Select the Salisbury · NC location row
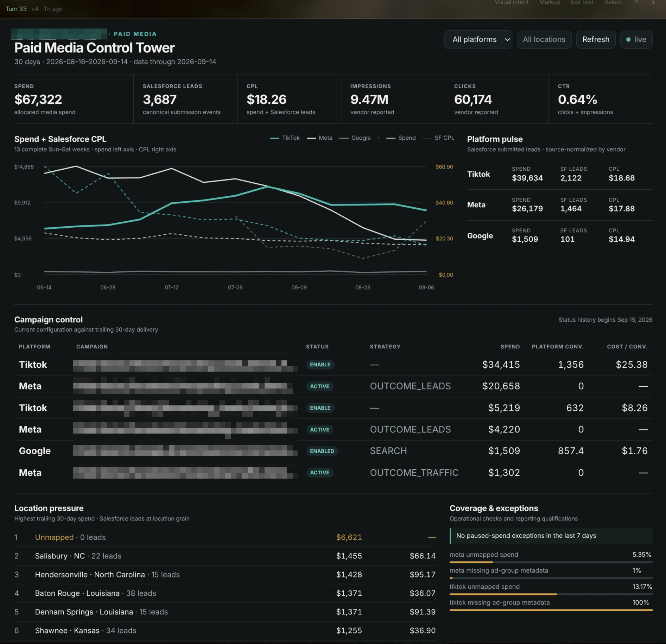 point(225,556)
